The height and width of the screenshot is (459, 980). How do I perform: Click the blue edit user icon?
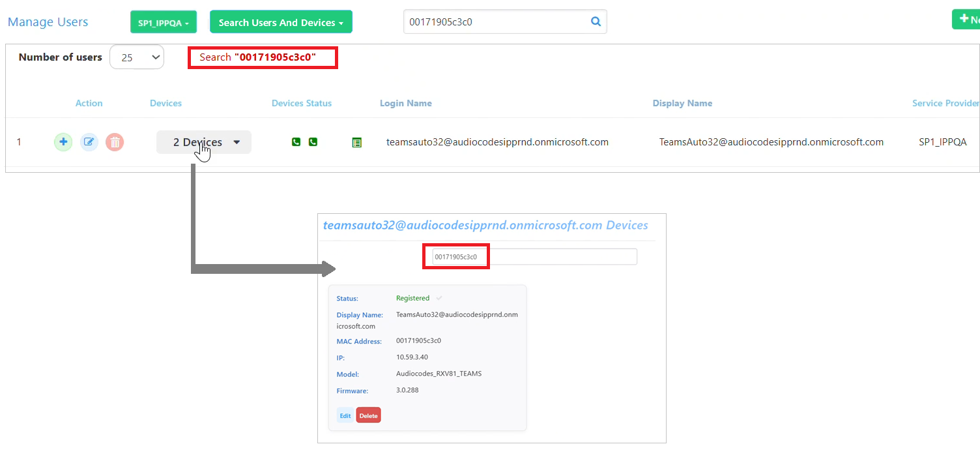point(89,142)
